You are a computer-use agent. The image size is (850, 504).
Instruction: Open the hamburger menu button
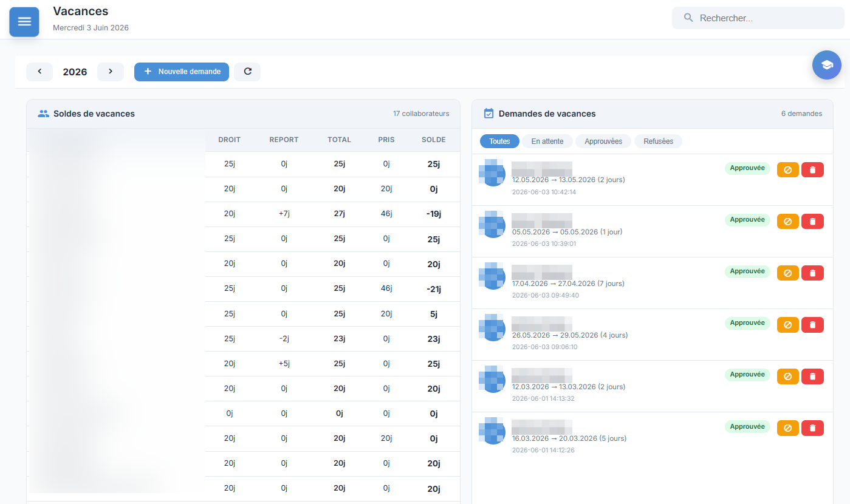click(24, 22)
